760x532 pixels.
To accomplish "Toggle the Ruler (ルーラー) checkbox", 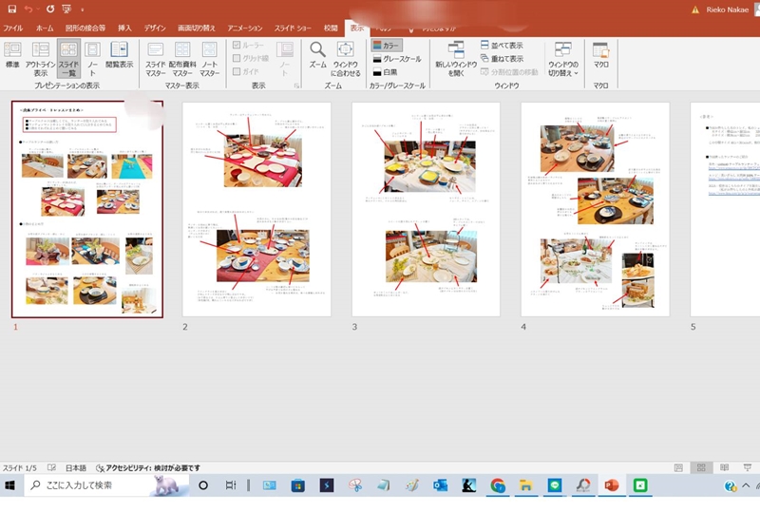I will tap(237, 45).
